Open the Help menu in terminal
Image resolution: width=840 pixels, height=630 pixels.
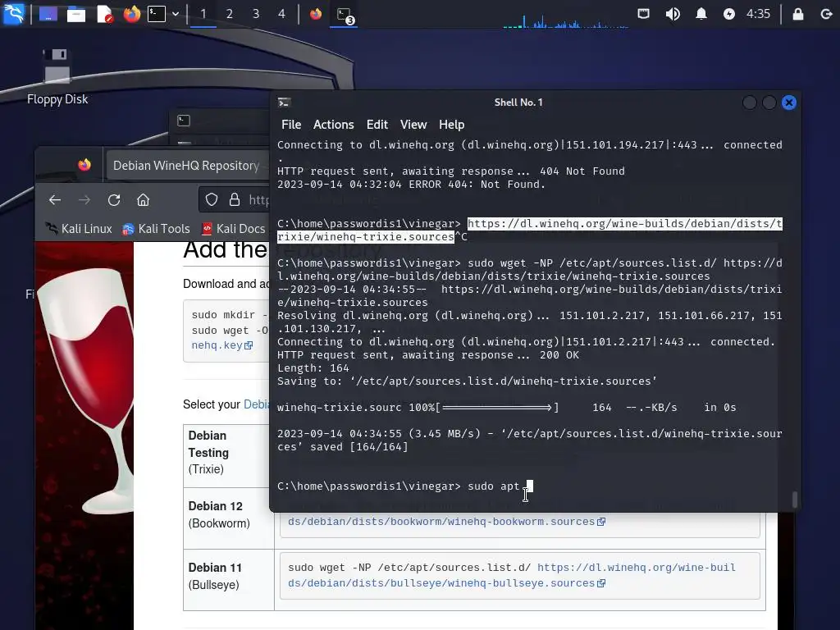pos(452,125)
